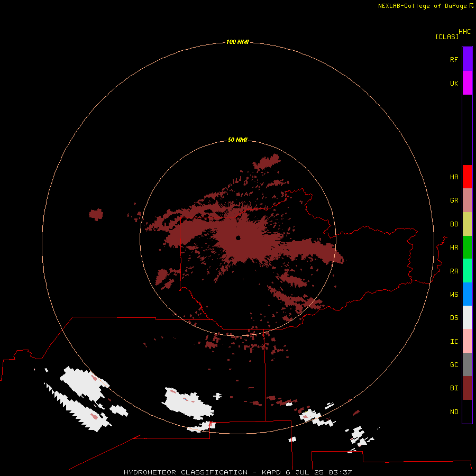This screenshot has width=476, height=476.
Task: Click the HA red legend color block
Action: (x=467, y=177)
